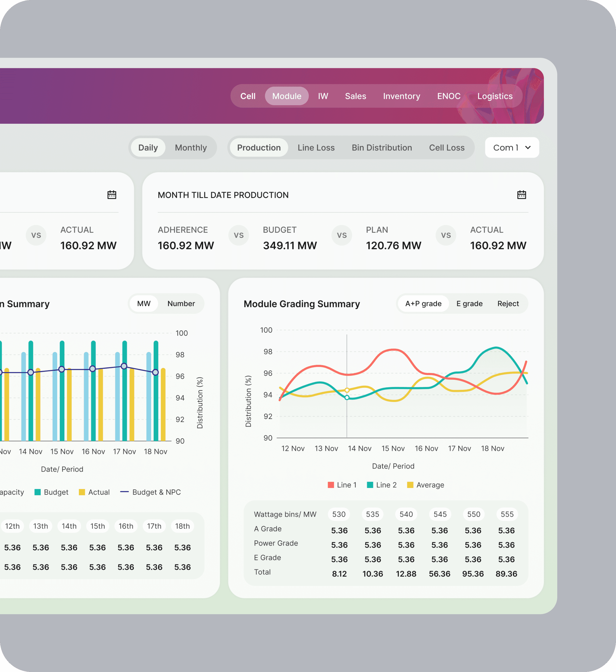The width and height of the screenshot is (616, 672).
Task: Open calendar icon in Month Till Date Production
Action: click(x=521, y=195)
